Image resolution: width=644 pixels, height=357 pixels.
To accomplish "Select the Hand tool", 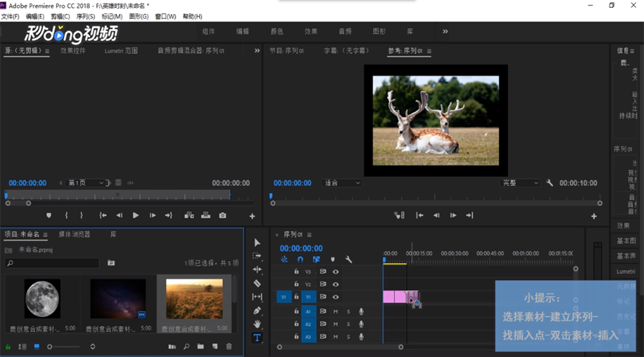I will pos(257,324).
